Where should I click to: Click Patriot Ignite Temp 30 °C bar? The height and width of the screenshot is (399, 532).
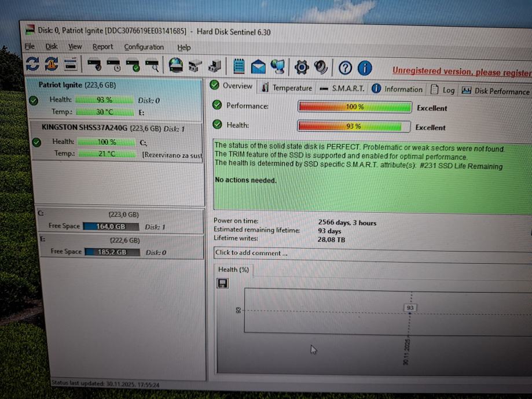[105, 112]
